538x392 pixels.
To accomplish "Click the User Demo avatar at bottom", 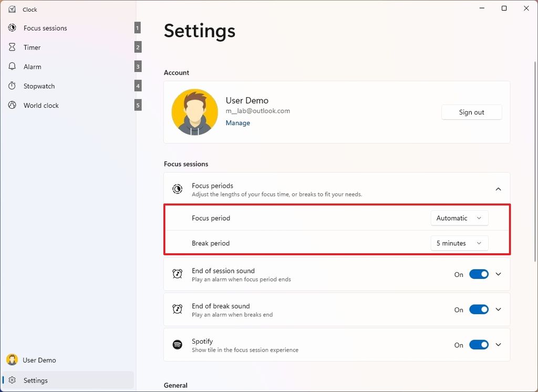I will coord(12,360).
